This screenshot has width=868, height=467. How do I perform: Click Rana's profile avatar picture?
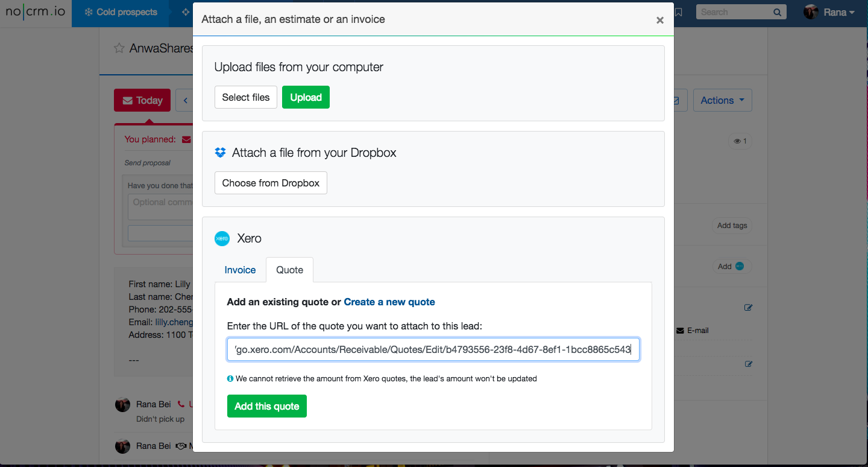click(x=811, y=12)
